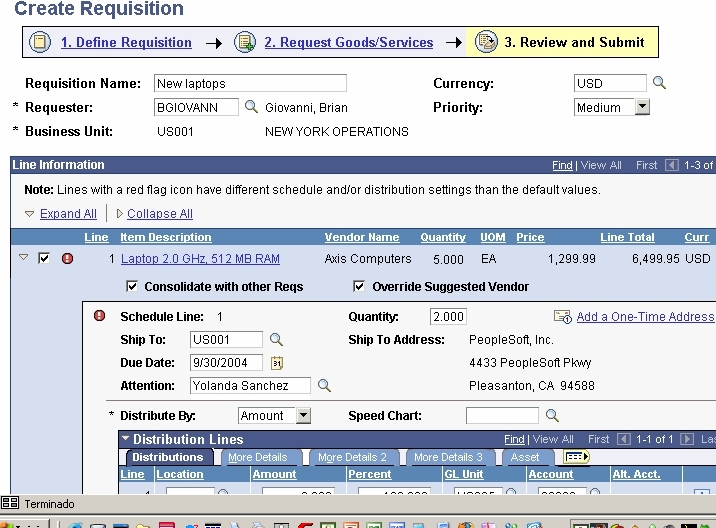716x528 pixels.
Task: Open the Speed Chart lookup magnifier
Action: coord(552,415)
